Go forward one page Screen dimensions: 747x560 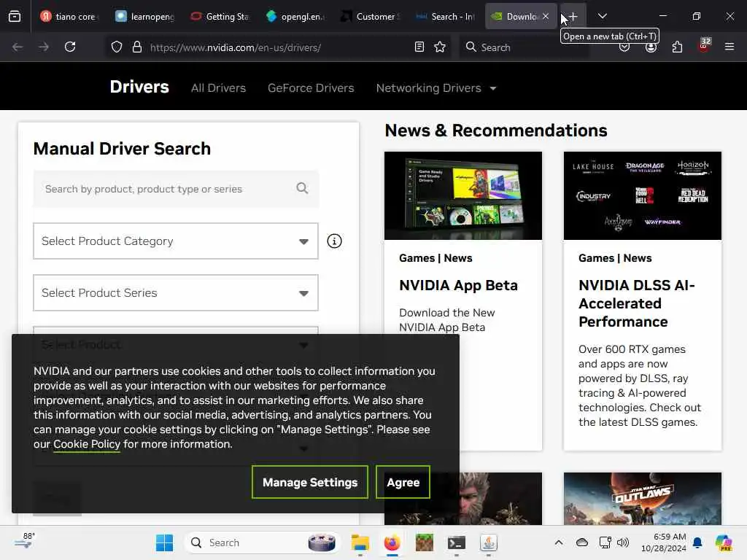coord(44,47)
